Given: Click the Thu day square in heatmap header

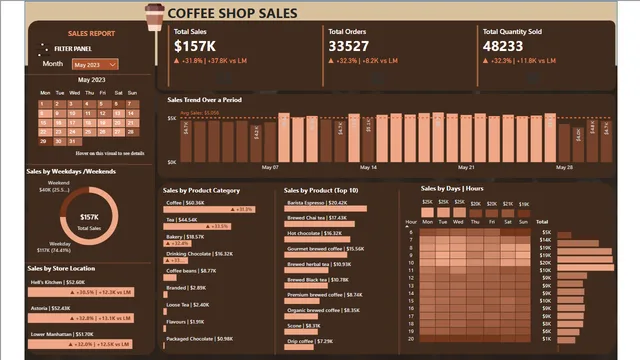Looking at the screenshot, I should coord(476,213).
